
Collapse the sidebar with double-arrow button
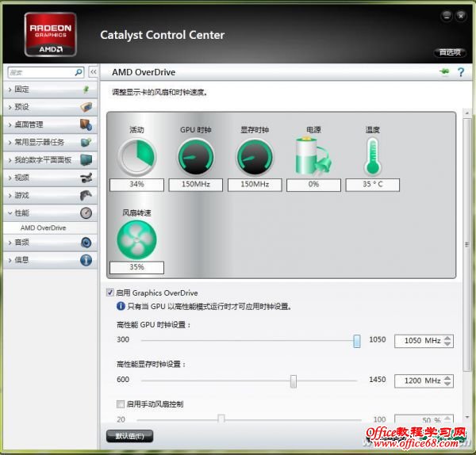[93, 72]
